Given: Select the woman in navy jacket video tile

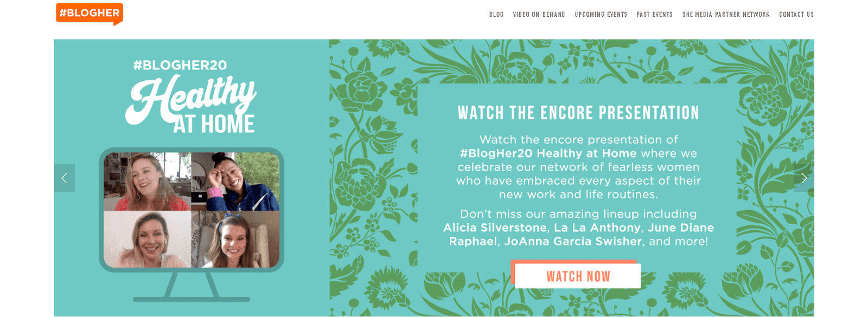Looking at the screenshot, I should coord(235,181).
